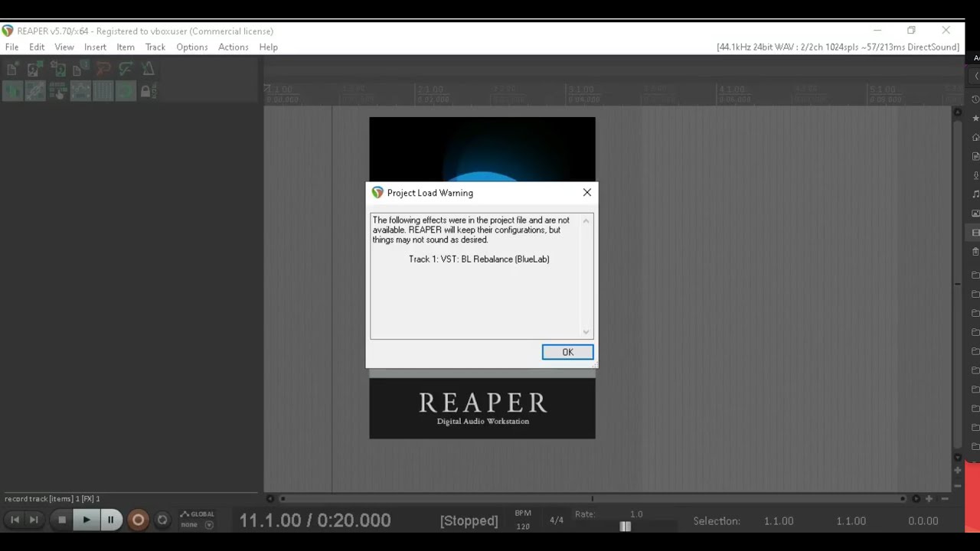Screen dimensions: 980x551
Task: Click the Redo toolbar icon
Action: (x=126, y=70)
